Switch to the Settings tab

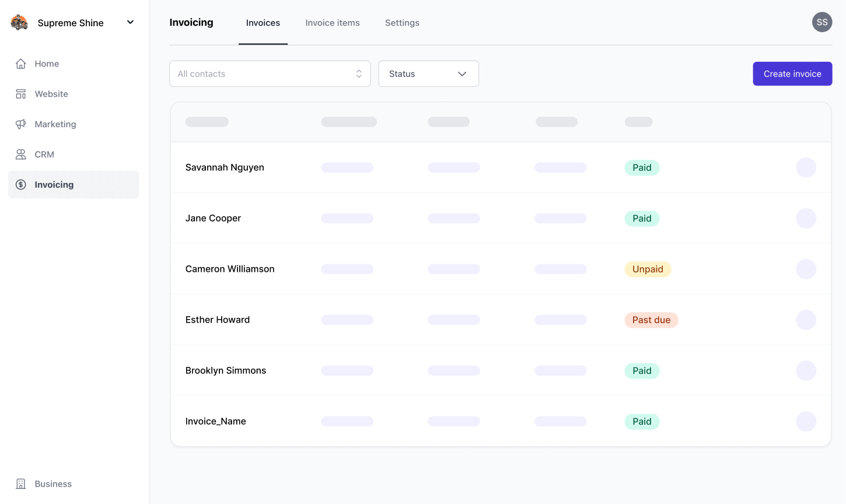(x=402, y=23)
